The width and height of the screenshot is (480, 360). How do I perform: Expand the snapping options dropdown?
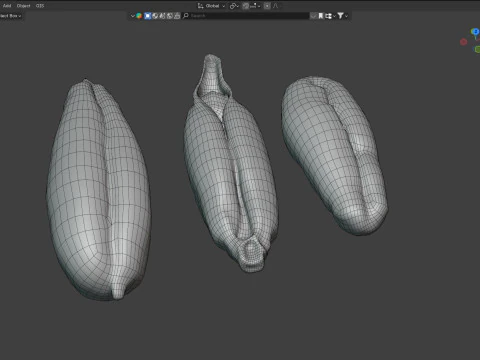coord(255,6)
